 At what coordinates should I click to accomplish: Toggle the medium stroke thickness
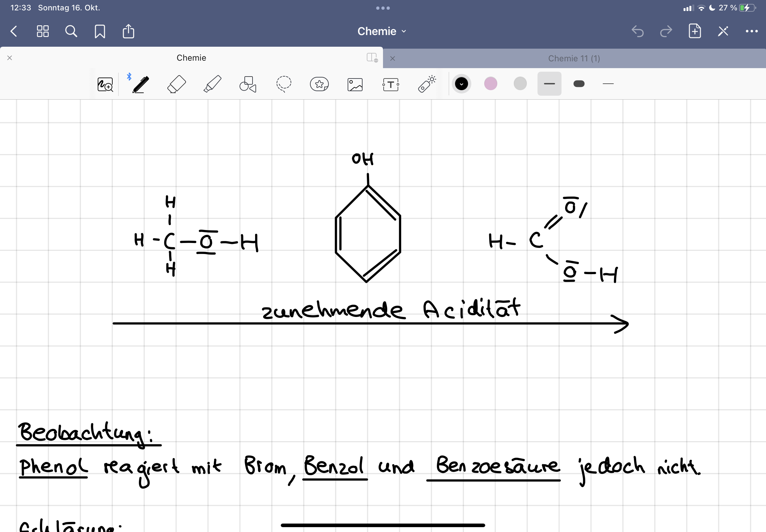pos(549,84)
